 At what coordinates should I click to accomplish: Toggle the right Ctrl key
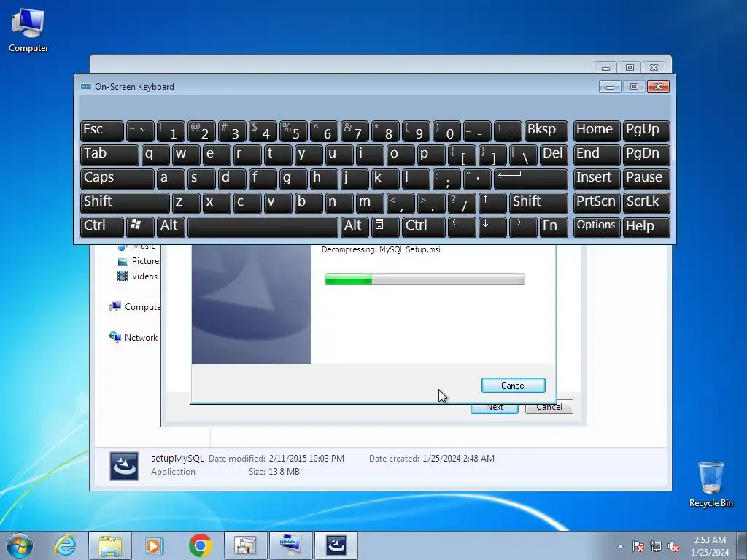click(424, 227)
